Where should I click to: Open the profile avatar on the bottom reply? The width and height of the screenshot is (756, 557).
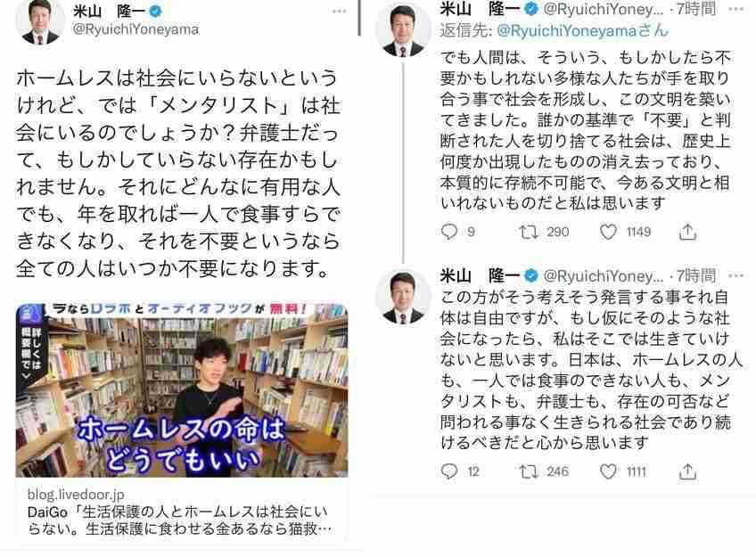pyautogui.click(x=403, y=295)
